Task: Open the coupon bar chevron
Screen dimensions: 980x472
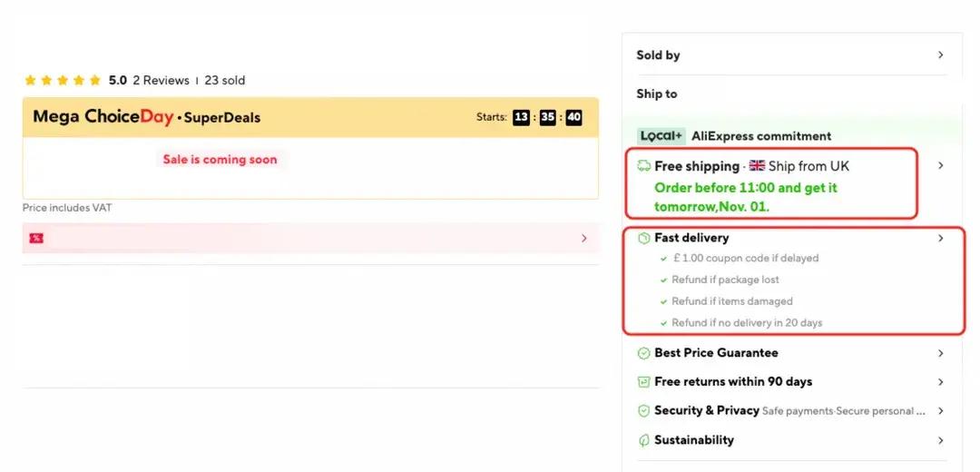Action: coord(583,239)
